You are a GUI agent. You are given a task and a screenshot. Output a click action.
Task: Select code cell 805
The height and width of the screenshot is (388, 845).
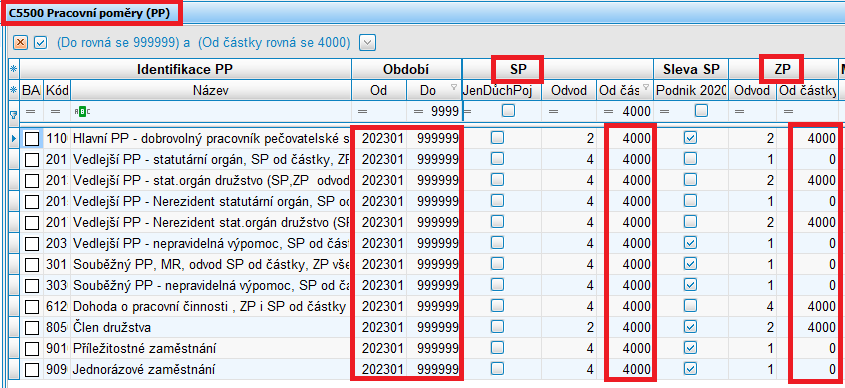(x=57, y=328)
